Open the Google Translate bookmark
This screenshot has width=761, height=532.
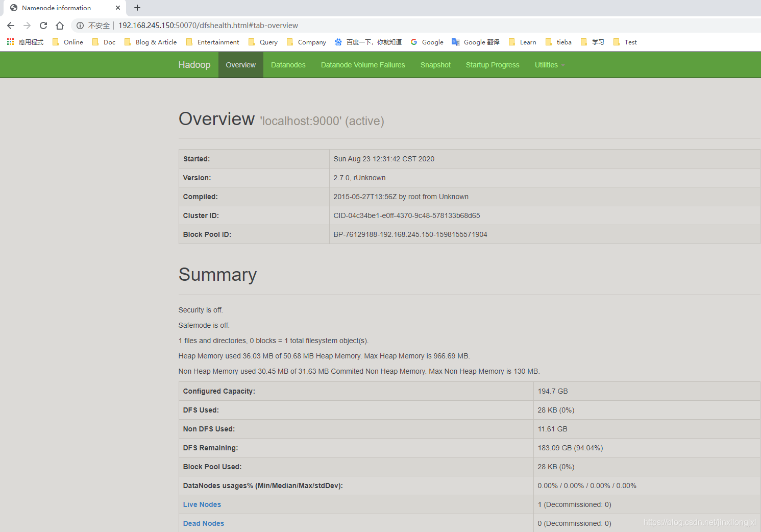coord(476,42)
